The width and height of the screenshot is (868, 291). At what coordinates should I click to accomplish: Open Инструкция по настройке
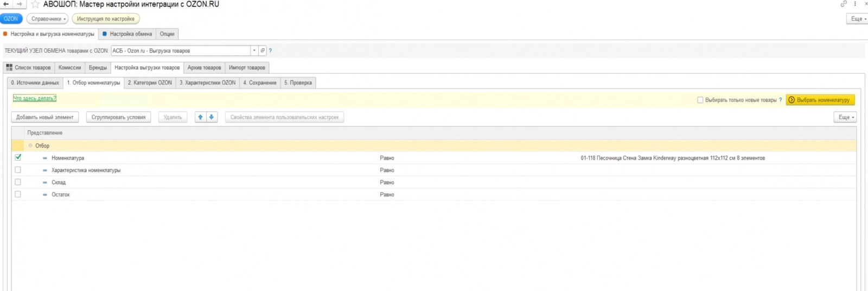point(106,18)
